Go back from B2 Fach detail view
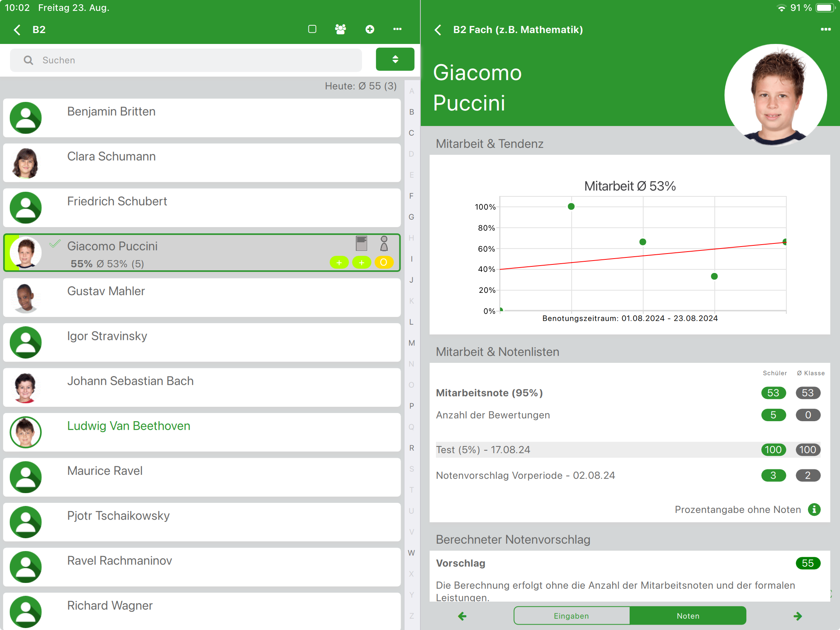This screenshot has width=840, height=630. [x=438, y=30]
